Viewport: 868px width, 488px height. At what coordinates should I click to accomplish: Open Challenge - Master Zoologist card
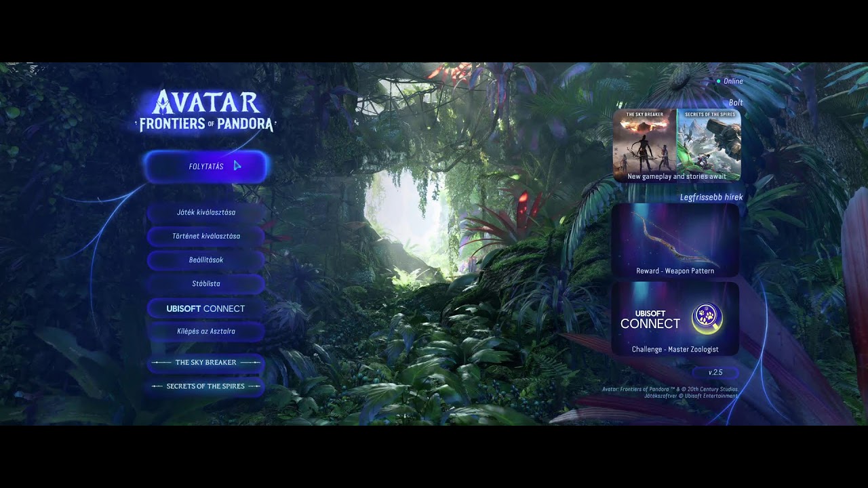click(x=675, y=319)
